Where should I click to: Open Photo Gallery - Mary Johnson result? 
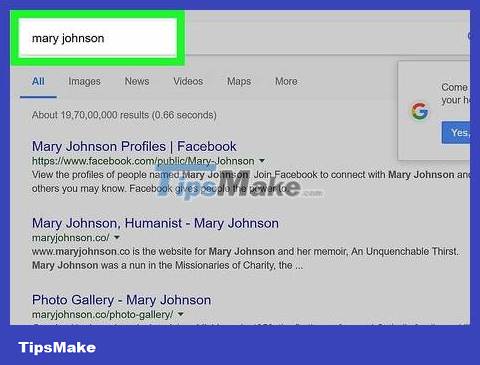click(x=121, y=300)
